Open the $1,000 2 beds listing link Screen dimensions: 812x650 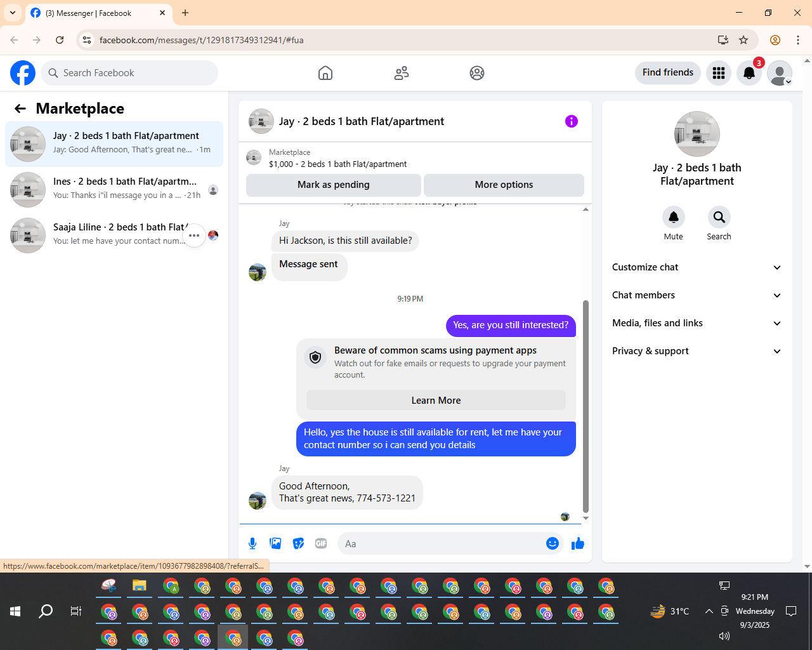click(x=338, y=164)
